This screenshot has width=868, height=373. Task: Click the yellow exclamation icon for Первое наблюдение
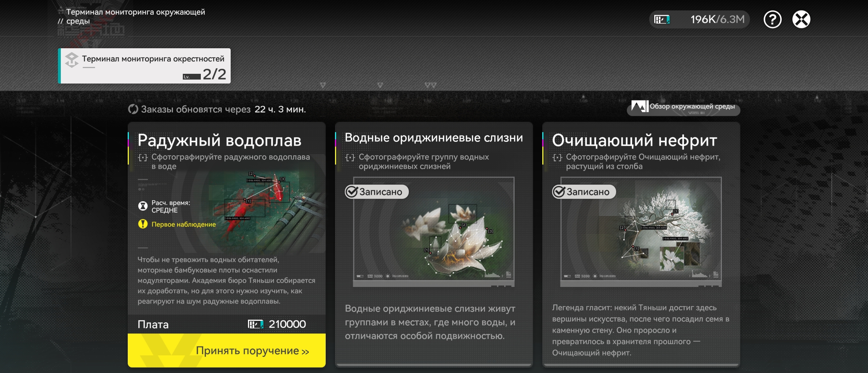coord(143,224)
